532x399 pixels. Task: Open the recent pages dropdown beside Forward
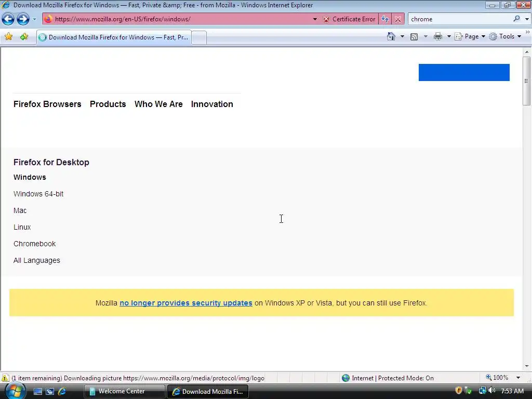pyautogui.click(x=34, y=19)
